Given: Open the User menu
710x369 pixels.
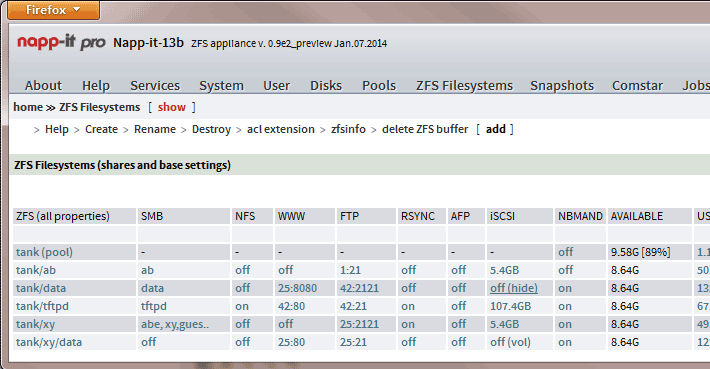Looking at the screenshot, I should (x=276, y=86).
